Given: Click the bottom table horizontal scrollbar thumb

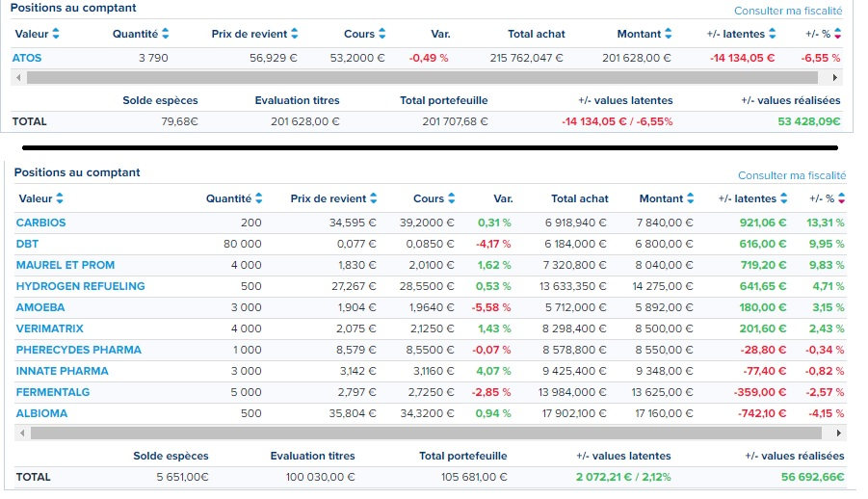Looking at the screenshot, I should (x=426, y=433).
